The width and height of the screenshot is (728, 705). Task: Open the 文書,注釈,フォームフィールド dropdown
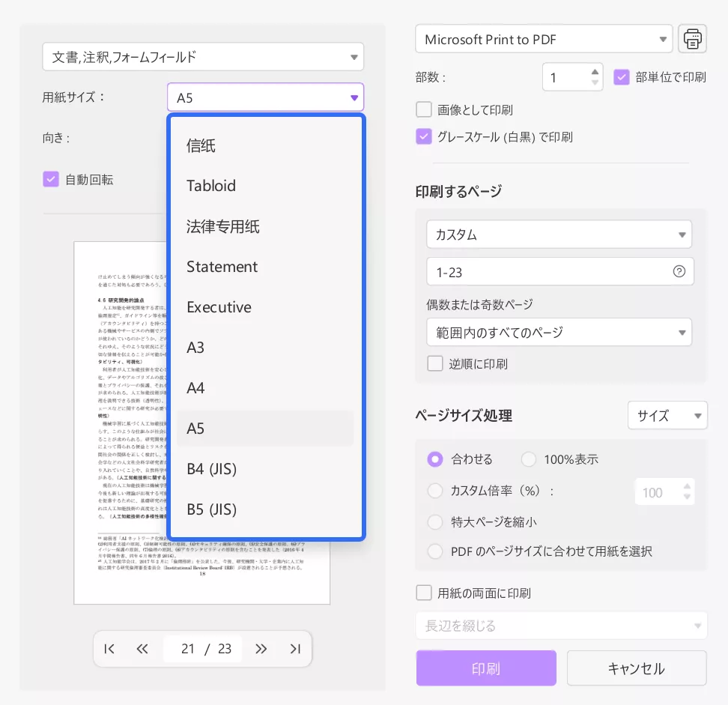click(203, 57)
